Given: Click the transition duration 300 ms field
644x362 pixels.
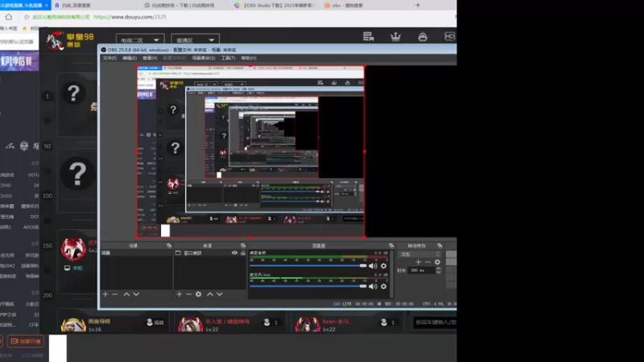Looking at the screenshot, I should [422, 270].
